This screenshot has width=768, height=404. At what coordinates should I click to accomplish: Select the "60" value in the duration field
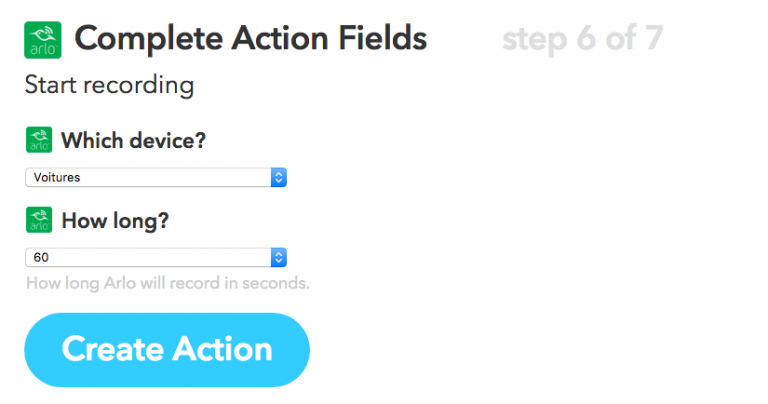(x=41, y=257)
